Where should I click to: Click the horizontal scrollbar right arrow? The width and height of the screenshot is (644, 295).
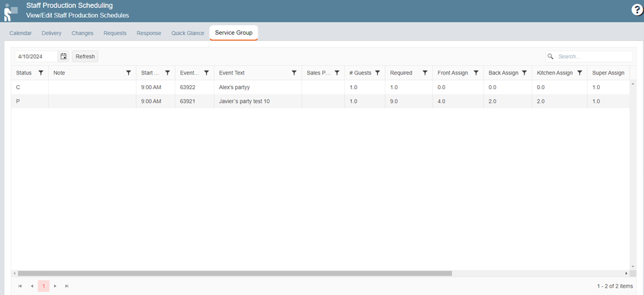(626, 273)
